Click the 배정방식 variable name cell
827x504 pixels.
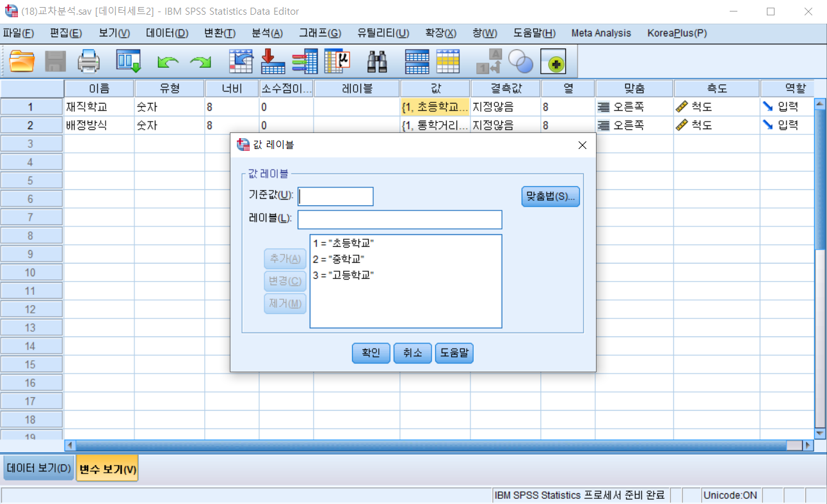99,125
